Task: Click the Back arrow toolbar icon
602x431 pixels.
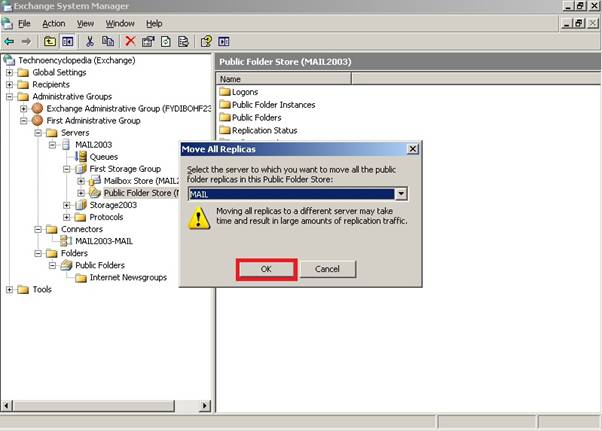Action: point(9,41)
